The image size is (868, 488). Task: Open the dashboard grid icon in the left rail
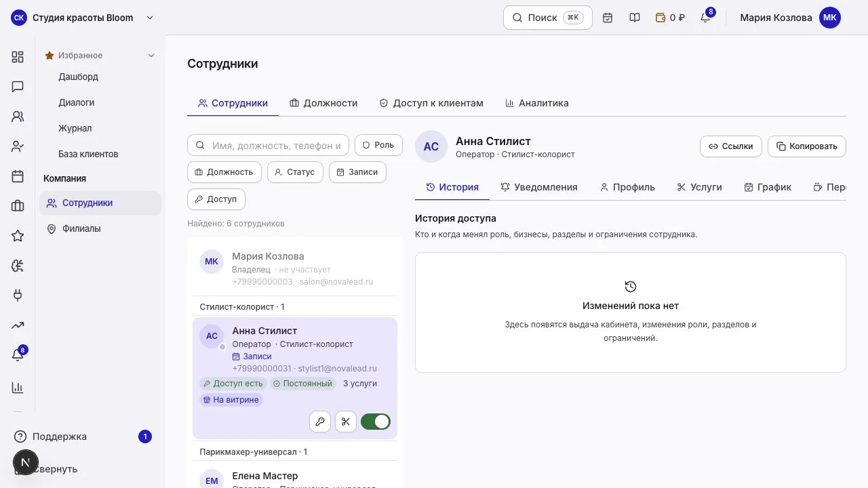click(x=18, y=57)
